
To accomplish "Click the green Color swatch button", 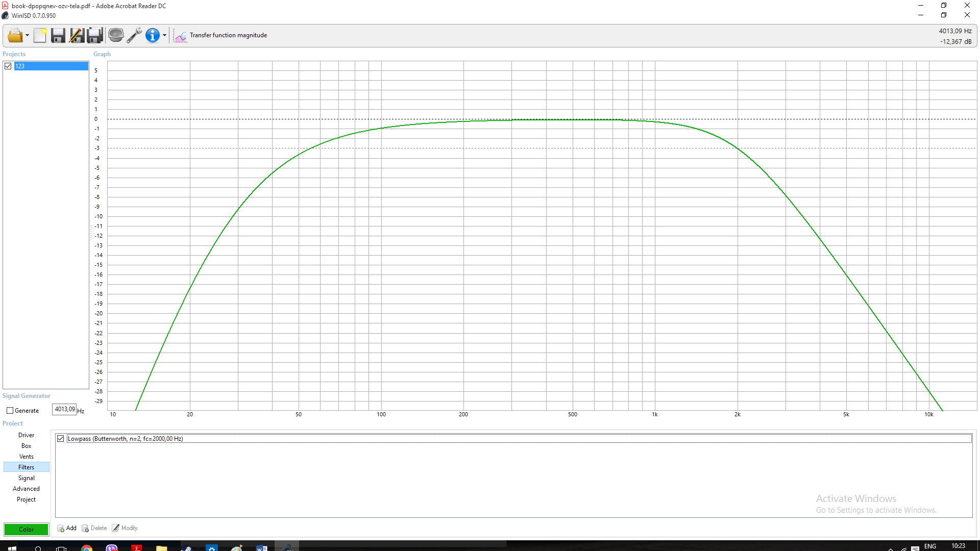I will coord(26,530).
